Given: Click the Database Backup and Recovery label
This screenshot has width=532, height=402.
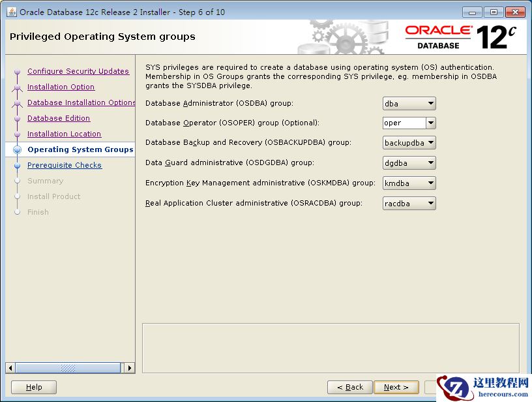Looking at the screenshot, I should pyautogui.click(x=248, y=142).
